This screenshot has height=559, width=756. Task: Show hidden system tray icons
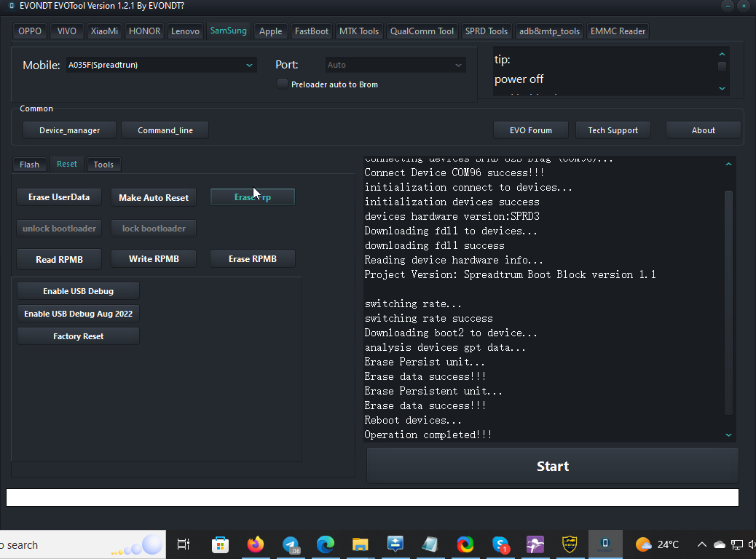(702, 544)
